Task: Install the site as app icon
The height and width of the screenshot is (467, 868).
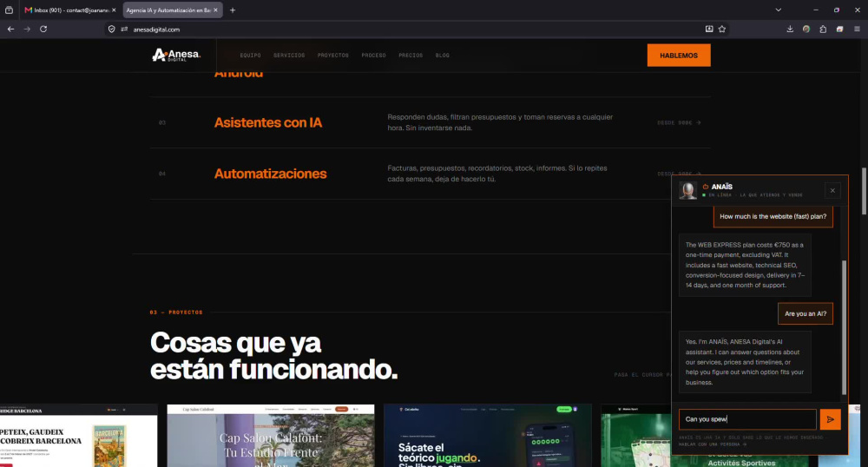Action: (708, 30)
